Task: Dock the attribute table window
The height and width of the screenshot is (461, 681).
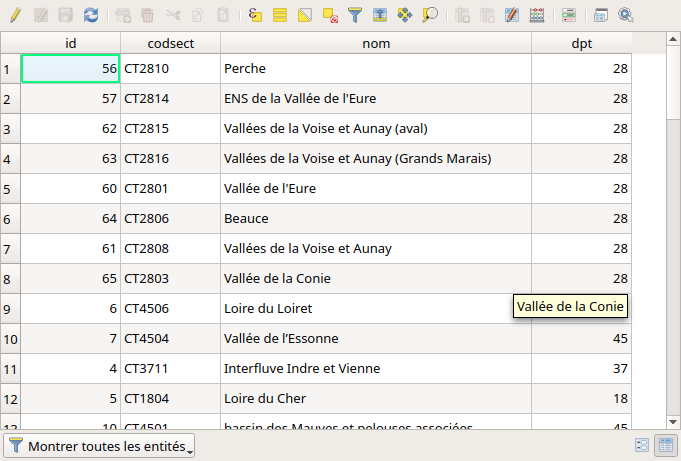Action: [601, 15]
